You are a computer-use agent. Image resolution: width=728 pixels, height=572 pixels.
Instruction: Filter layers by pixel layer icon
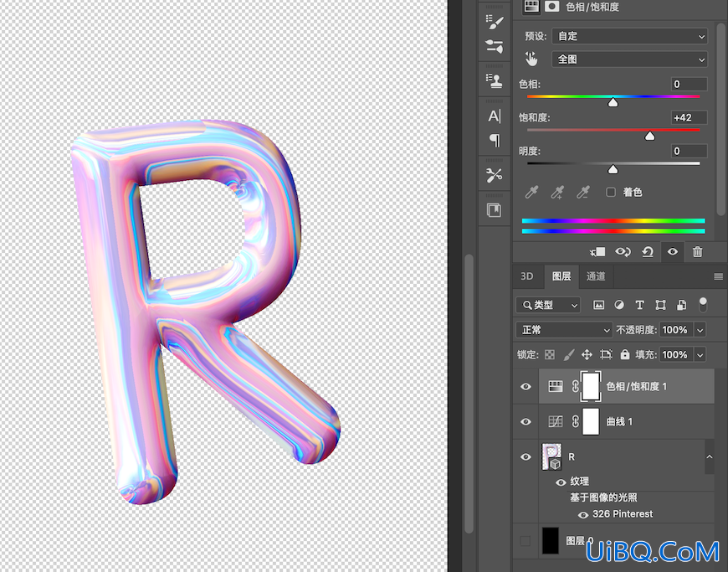[x=599, y=305]
